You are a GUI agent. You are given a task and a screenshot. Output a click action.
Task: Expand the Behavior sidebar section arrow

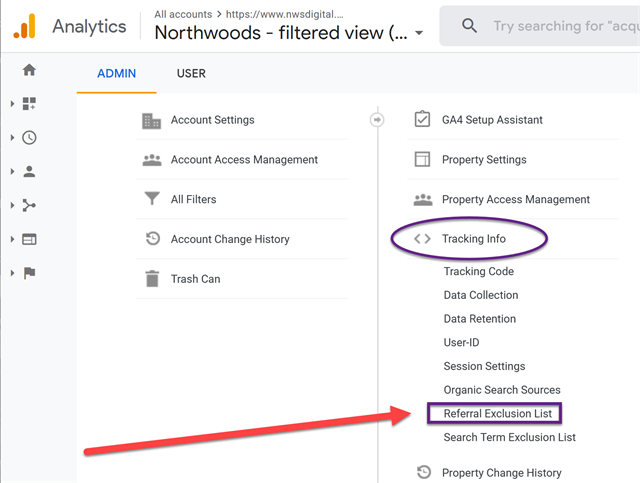(12, 239)
